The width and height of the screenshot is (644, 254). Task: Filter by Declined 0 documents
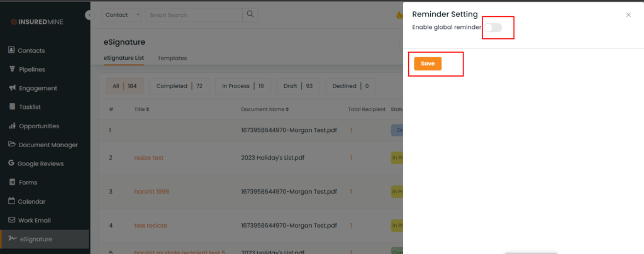(x=350, y=86)
